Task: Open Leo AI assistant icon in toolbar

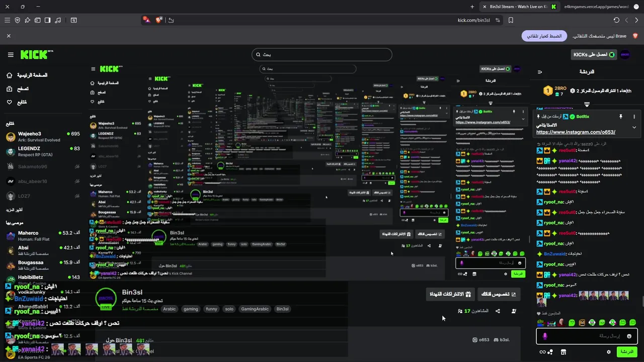Action: (x=27, y=20)
